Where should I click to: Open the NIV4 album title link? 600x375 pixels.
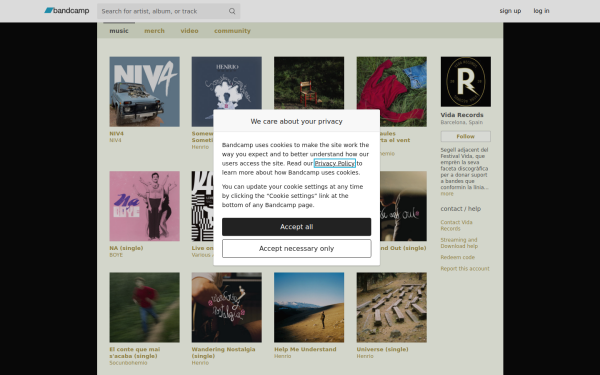tap(116, 134)
